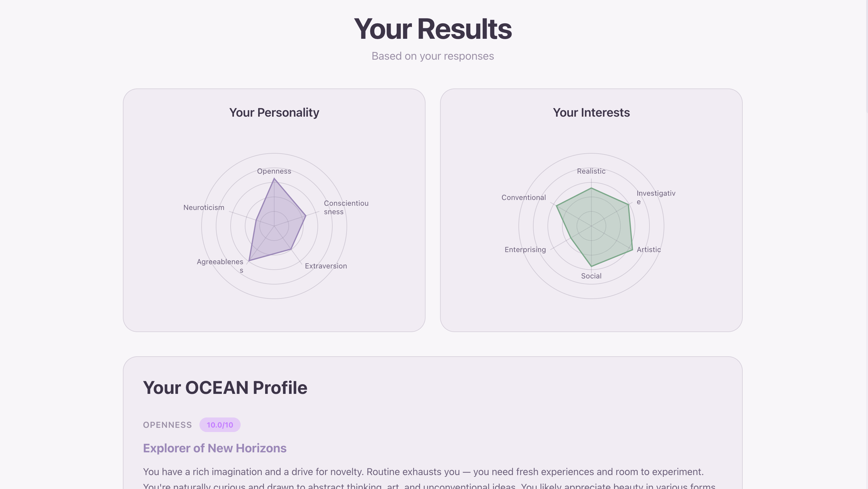Image resolution: width=868 pixels, height=489 pixels.
Task: Click the Realistic label on interests radar
Action: point(591,171)
